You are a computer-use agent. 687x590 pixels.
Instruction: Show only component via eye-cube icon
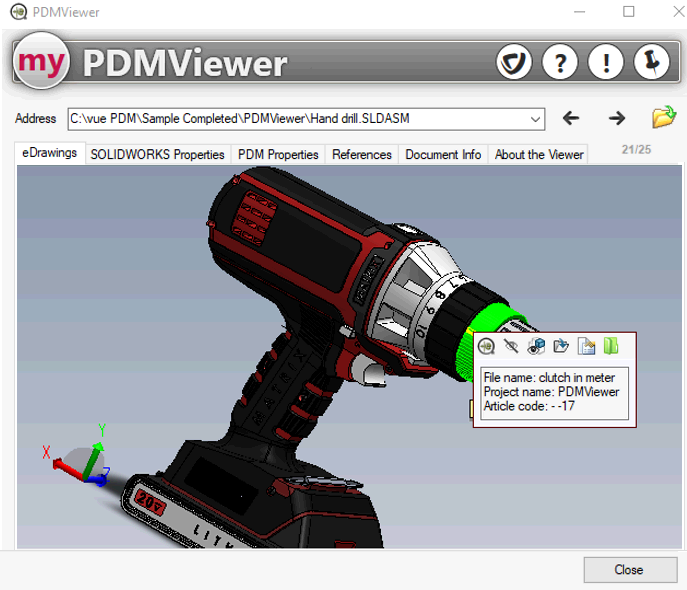(536, 347)
